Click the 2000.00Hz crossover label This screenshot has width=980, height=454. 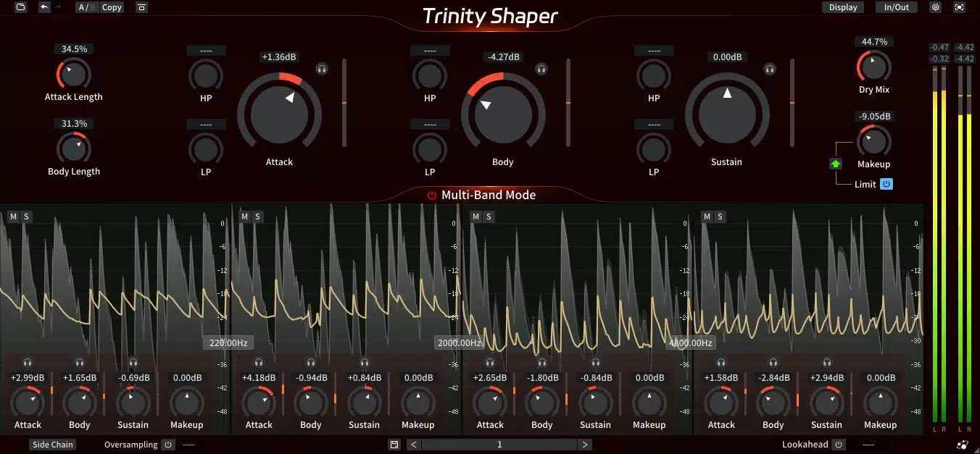coord(458,342)
